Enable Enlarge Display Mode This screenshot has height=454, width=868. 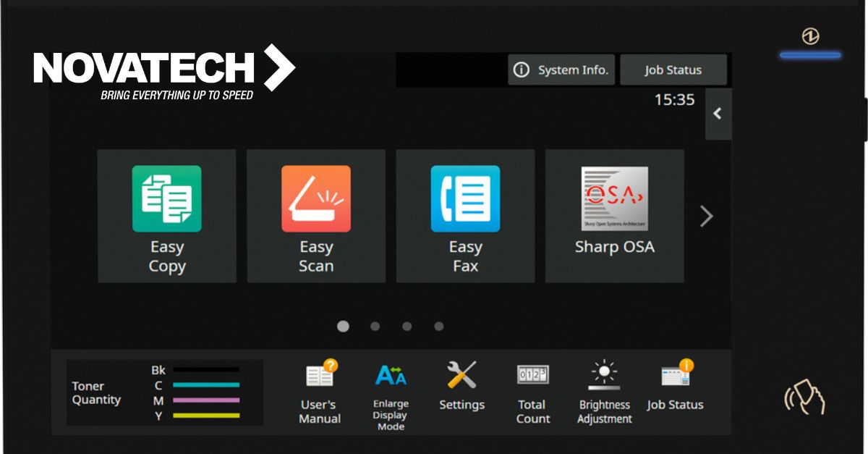(389, 391)
